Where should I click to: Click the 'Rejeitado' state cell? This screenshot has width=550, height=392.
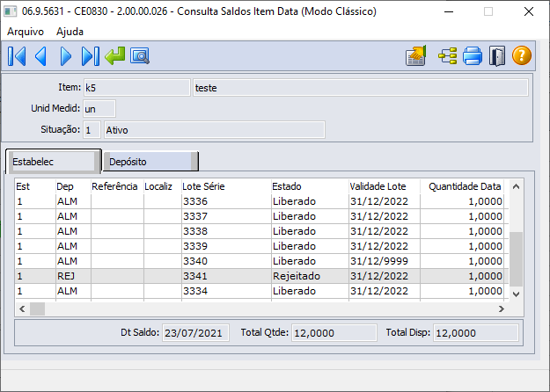310,276
